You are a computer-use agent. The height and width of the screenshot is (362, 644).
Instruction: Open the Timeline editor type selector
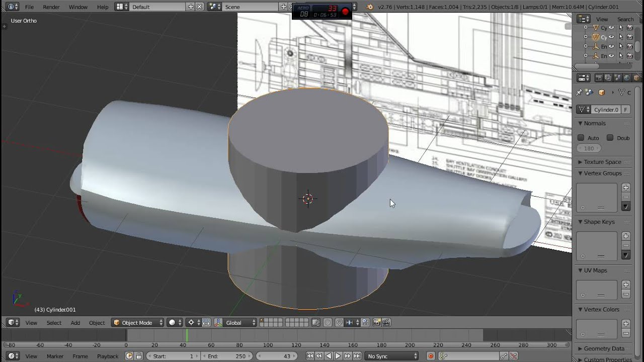pyautogui.click(x=14, y=356)
